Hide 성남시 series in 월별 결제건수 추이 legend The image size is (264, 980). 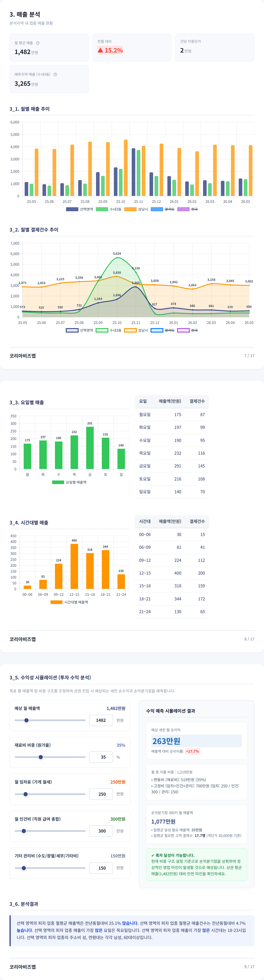[x=136, y=330]
